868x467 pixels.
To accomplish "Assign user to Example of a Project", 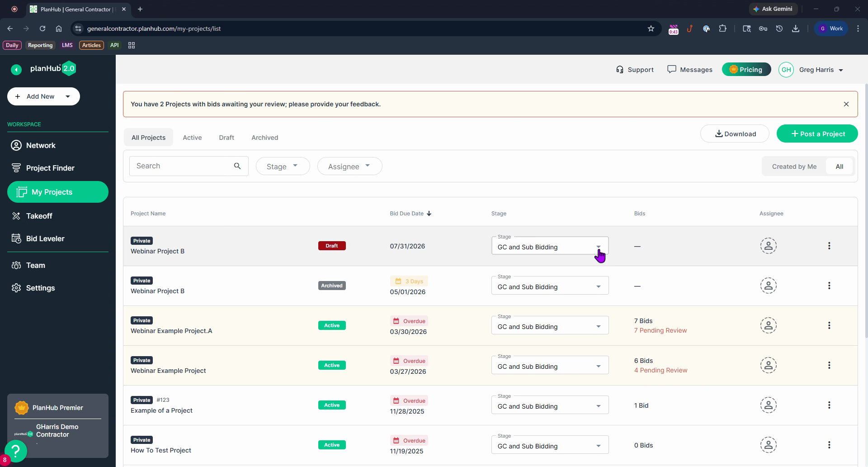I will [x=768, y=405].
